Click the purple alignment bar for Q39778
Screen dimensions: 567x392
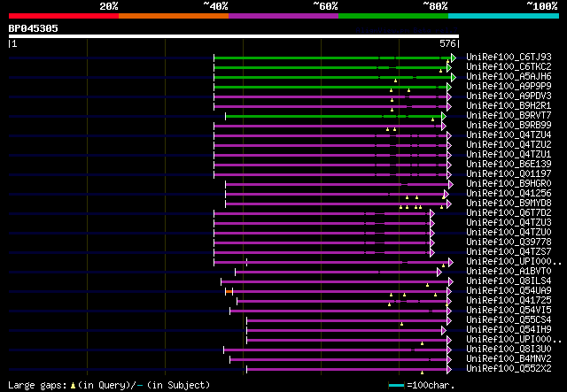pos(322,243)
